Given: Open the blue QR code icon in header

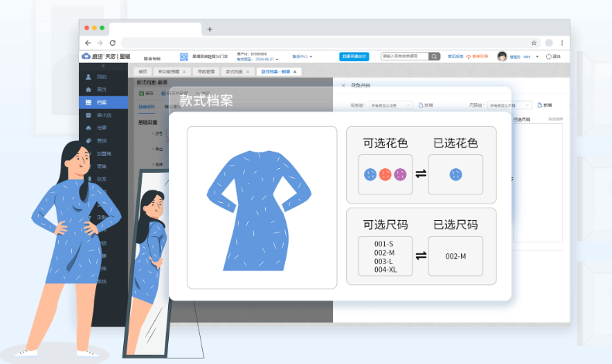Looking at the screenshot, I should tap(184, 57).
